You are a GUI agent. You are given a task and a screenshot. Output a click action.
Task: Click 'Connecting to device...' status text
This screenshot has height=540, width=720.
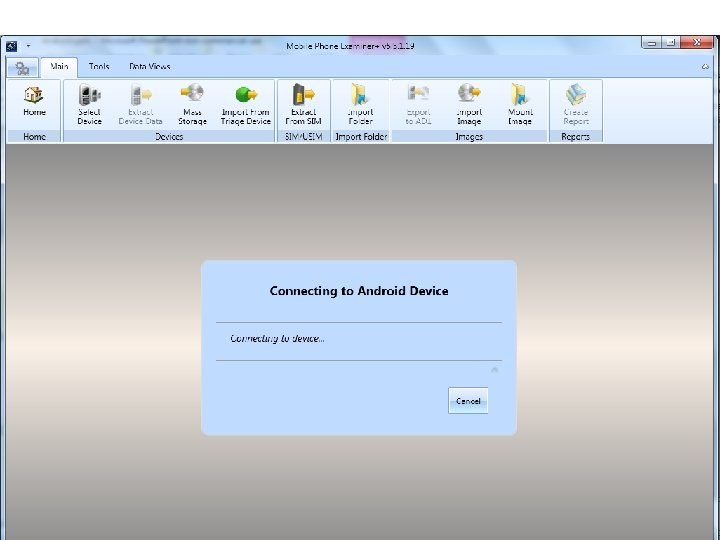click(277, 339)
